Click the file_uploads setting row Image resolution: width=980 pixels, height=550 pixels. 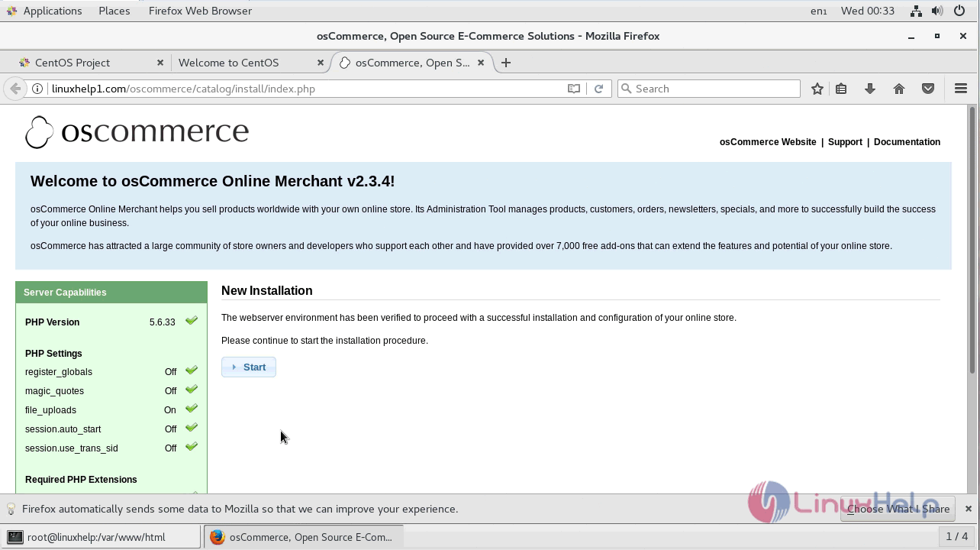point(111,410)
